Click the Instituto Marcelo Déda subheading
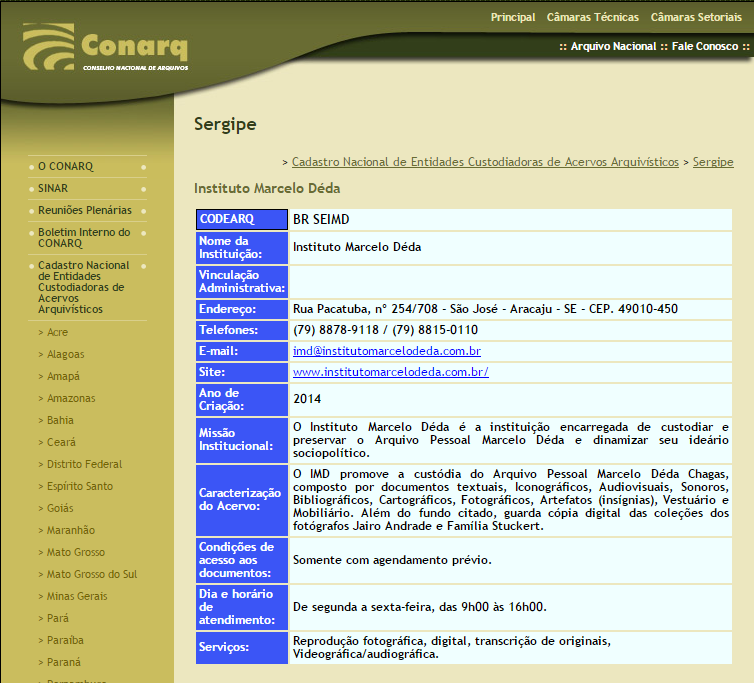Screen dimensions: 754x683 click(267, 189)
